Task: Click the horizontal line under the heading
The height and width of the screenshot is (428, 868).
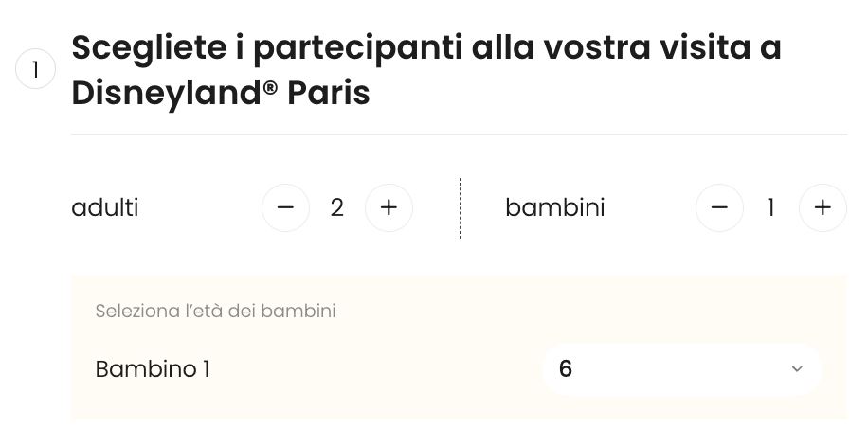Action: [x=459, y=134]
